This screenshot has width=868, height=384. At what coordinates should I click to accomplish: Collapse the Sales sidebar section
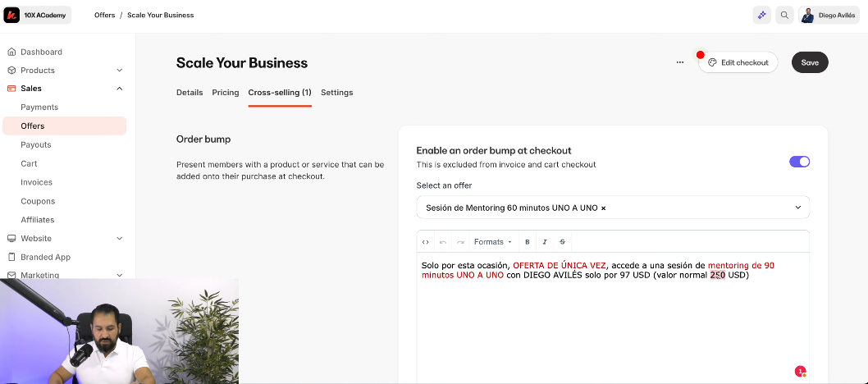120,89
